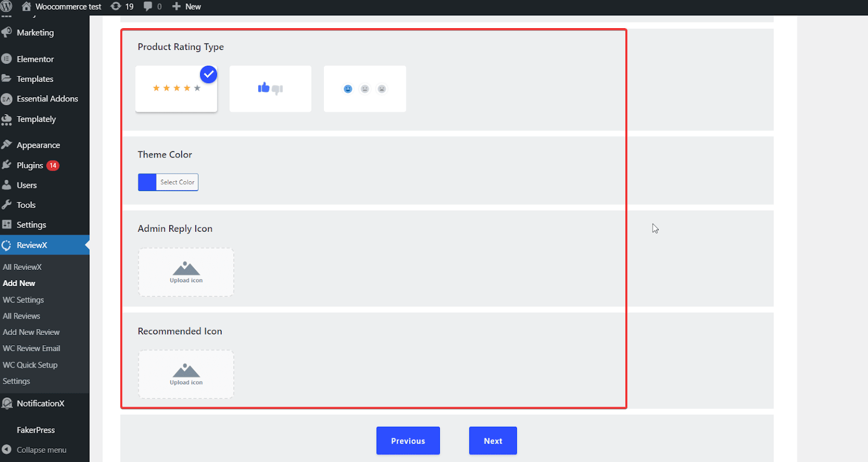Select the thumbs up/down rating type
This screenshot has width=868, height=462.
coord(270,89)
